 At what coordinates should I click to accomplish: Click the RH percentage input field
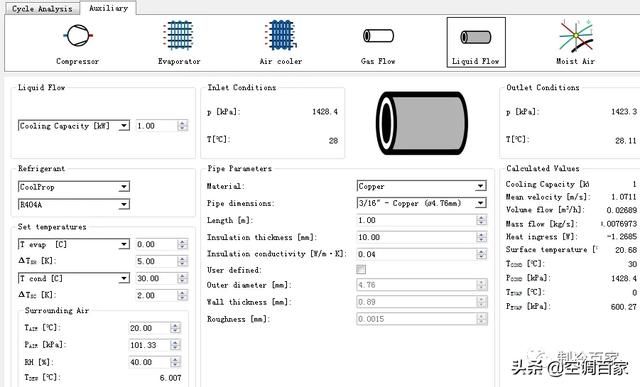(154, 362)
